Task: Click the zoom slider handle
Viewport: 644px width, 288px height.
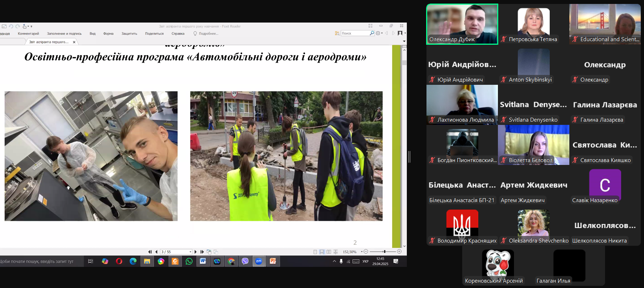Action: tap(384, 252)
